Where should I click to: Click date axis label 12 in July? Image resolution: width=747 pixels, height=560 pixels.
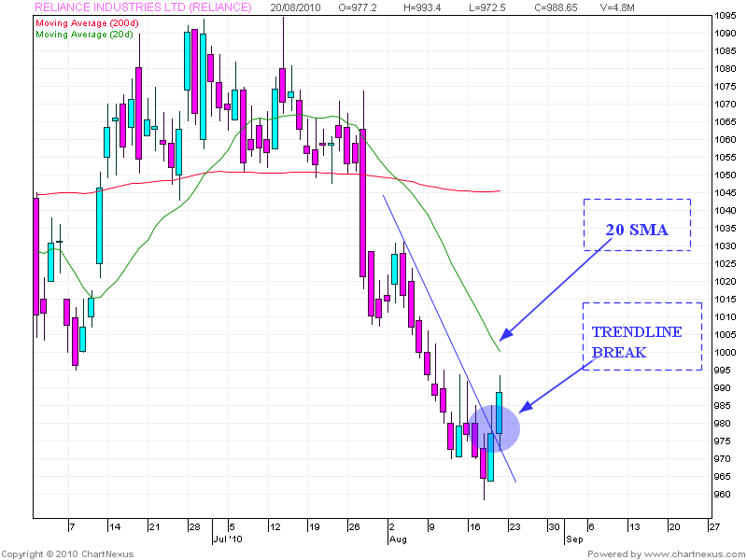click(x=275, y=527)
